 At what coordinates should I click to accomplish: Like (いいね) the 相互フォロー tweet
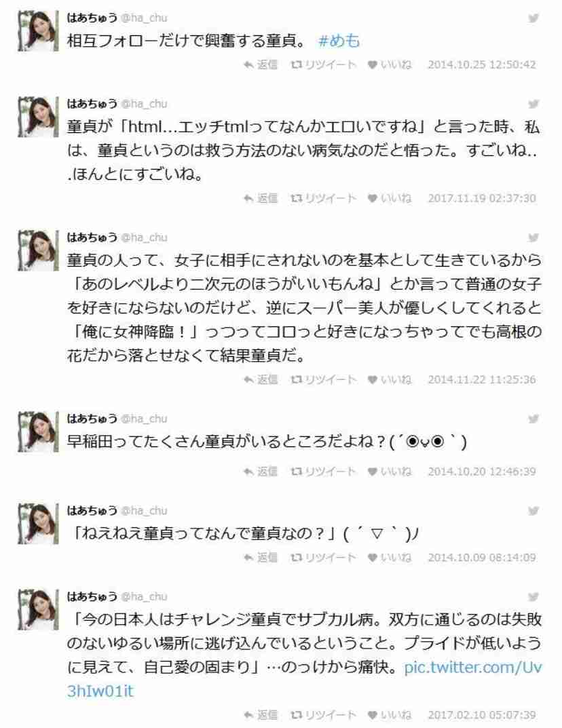tap(390, 64)
